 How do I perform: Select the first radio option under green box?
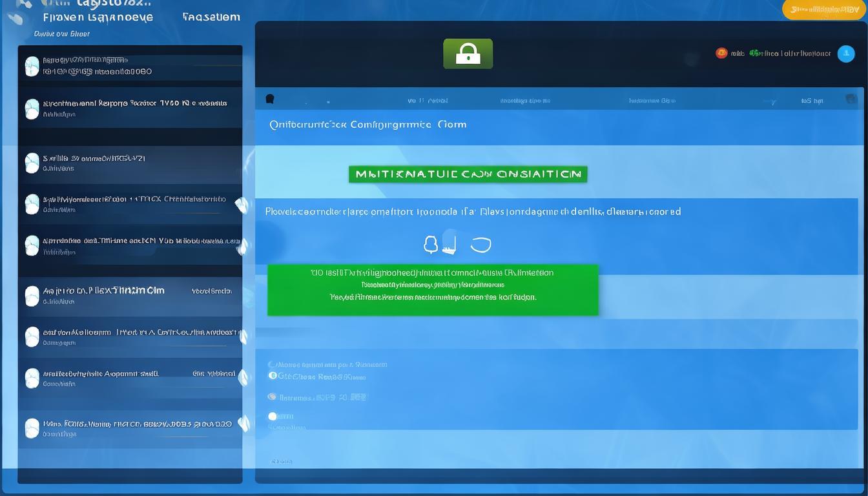coord(272,365)
